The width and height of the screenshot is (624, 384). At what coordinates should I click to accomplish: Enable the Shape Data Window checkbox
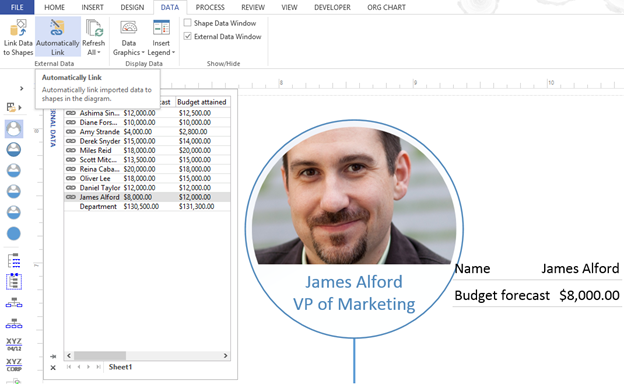tap(187, 23)
